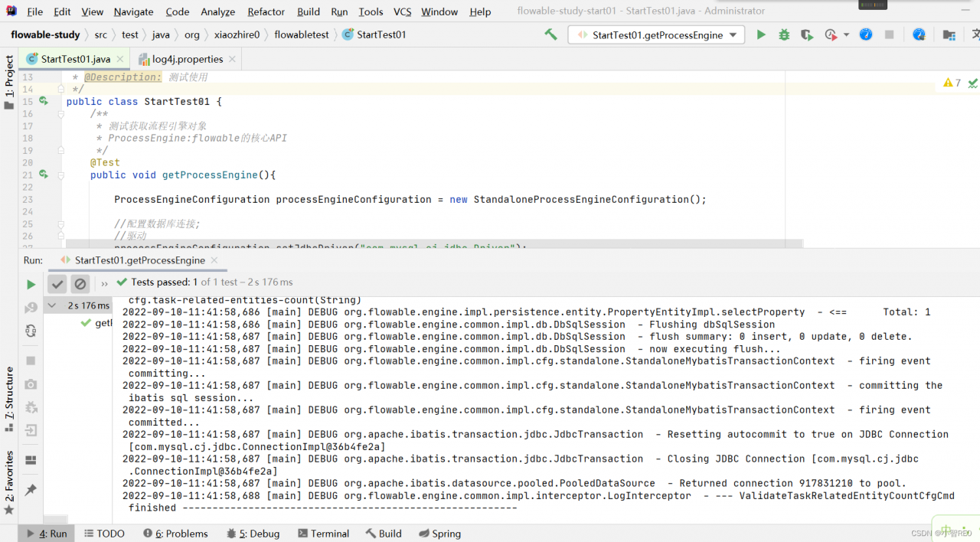Open the StartTest01.getProcessEngine run configuration dropdown
980x542 pixels.
tap(656, 34)
